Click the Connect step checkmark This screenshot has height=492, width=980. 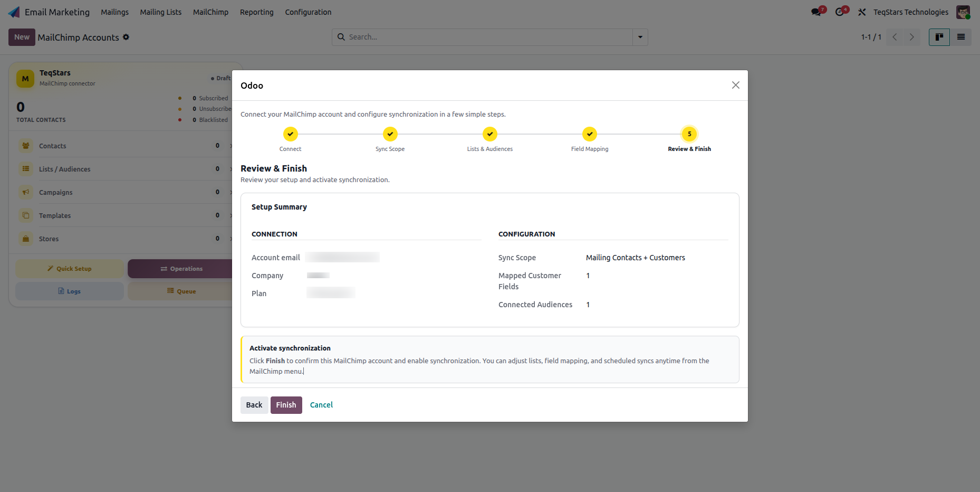(290, 134)
